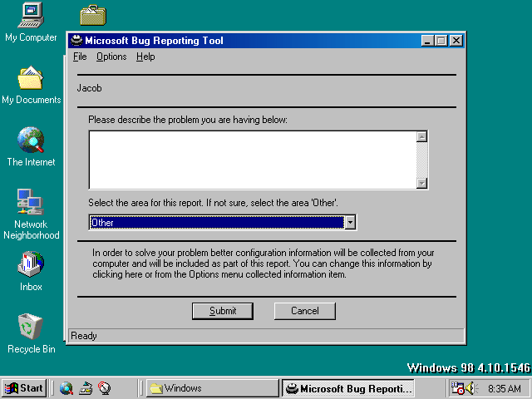The width and height of the screenshot is (532, 399).
Task: Click the Microsoft Bug Reporting taskbar button
Action: 348,388
